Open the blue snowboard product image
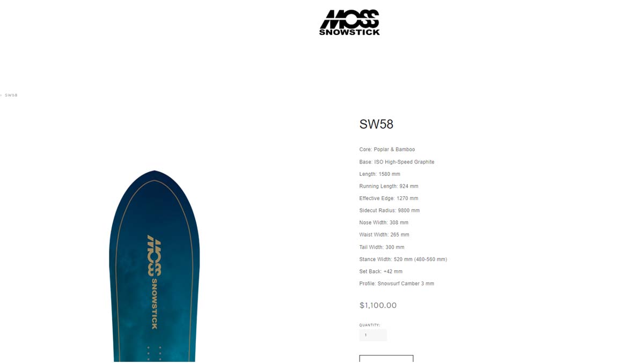The height and width of the screenshot is (363, 644). [x=155, y=266]
